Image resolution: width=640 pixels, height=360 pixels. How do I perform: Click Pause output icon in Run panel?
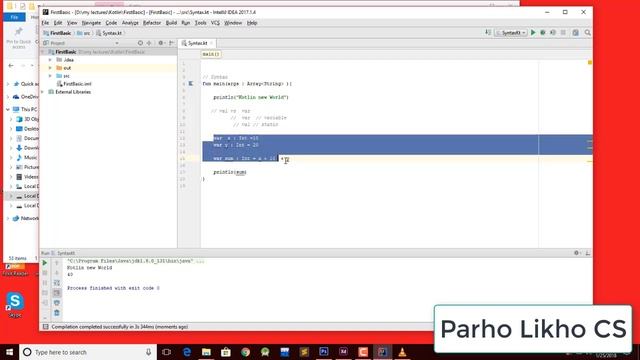(45, 283)
